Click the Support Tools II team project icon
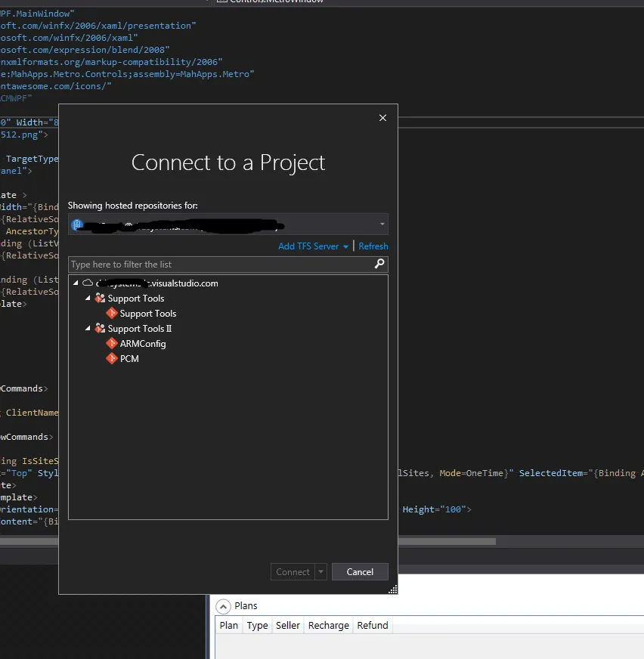The width and height of the screenshot is (644, 659). (100, 329)
